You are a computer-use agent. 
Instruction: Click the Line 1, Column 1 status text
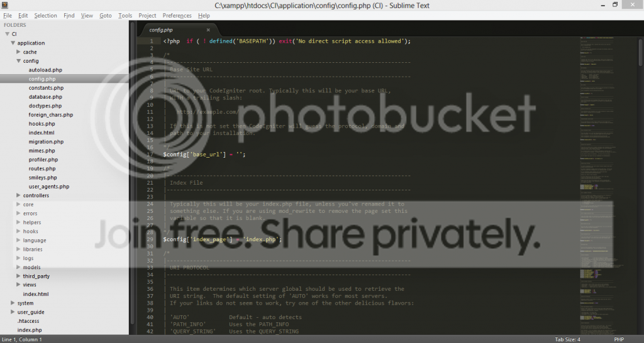(22, 339)
